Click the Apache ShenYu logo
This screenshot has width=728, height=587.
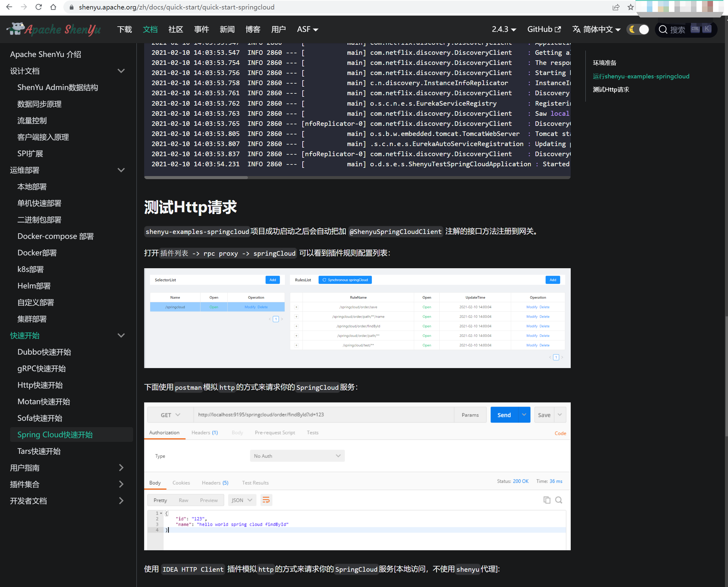pos(54,29)
